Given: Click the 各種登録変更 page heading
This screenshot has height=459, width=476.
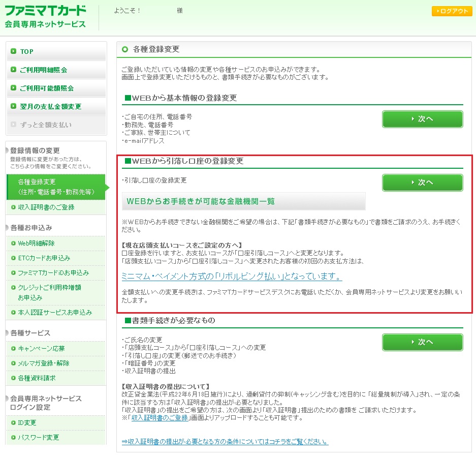Looking at the screenshot, I should coord(156,49).
